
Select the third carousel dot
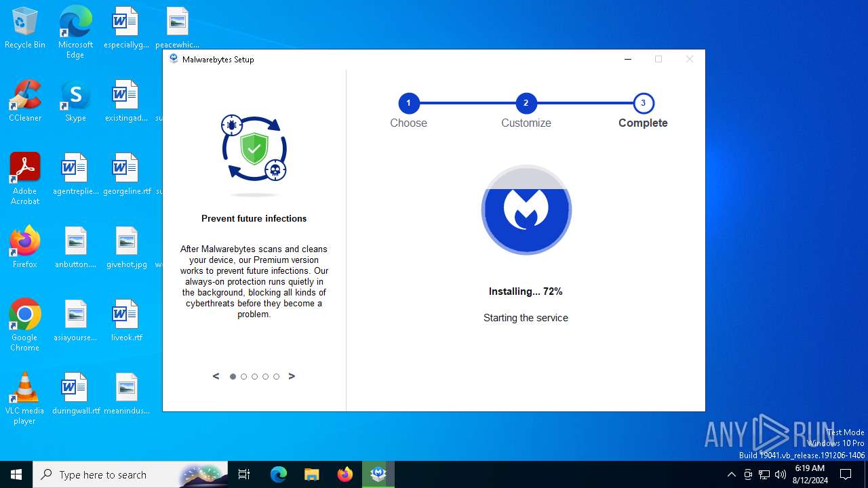(x=255, y=377)
